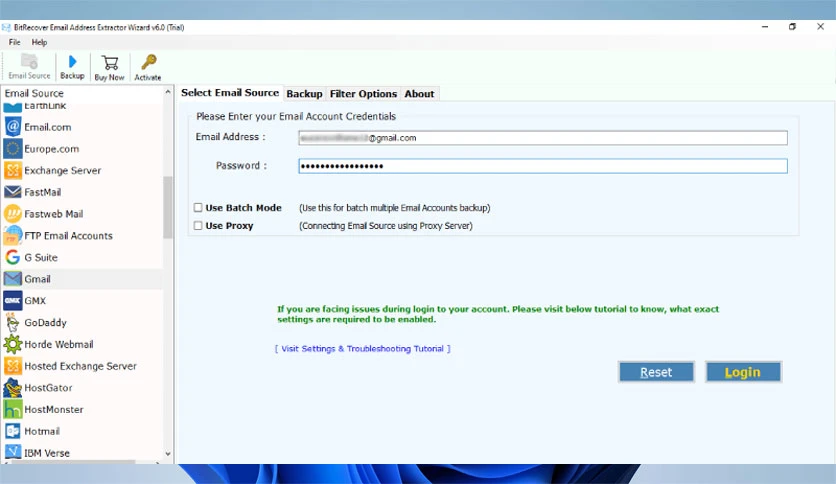Click the Reset button
The height and width of the screenshot is (484, 836).
pyautogui.click(x=656, y=372)
